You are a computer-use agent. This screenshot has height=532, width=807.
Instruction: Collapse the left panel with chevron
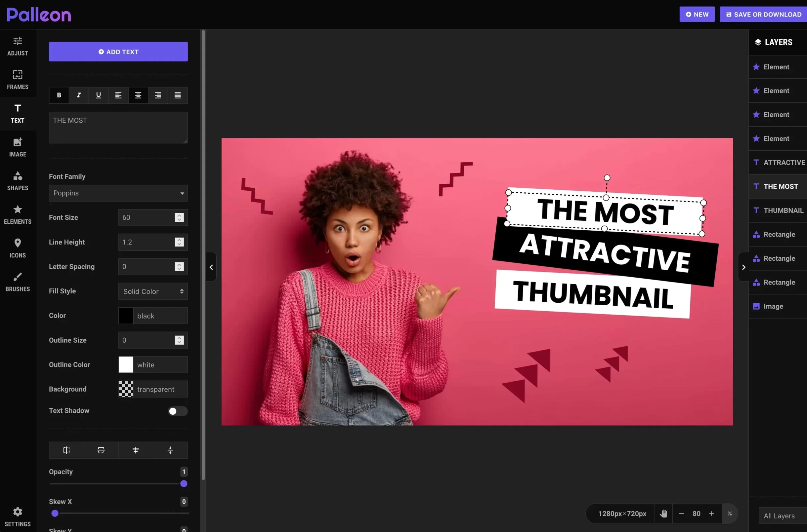(x=211, y=267)
